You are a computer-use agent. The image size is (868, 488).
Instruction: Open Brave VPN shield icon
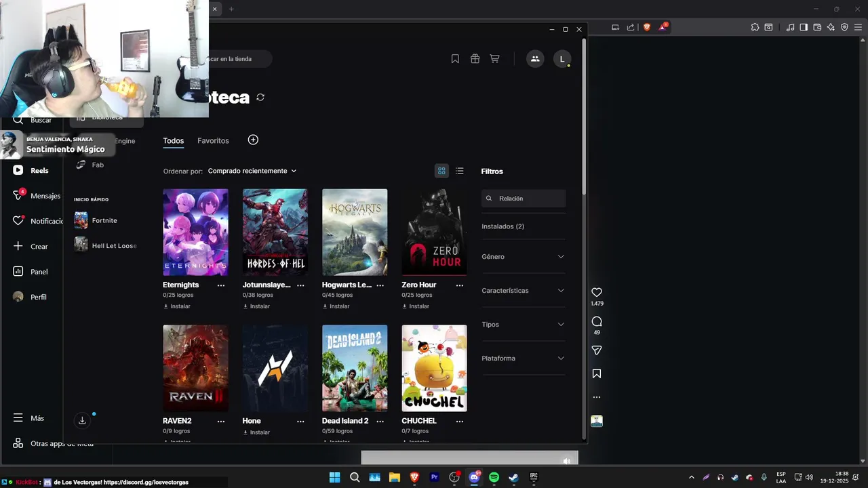point(844,27)
